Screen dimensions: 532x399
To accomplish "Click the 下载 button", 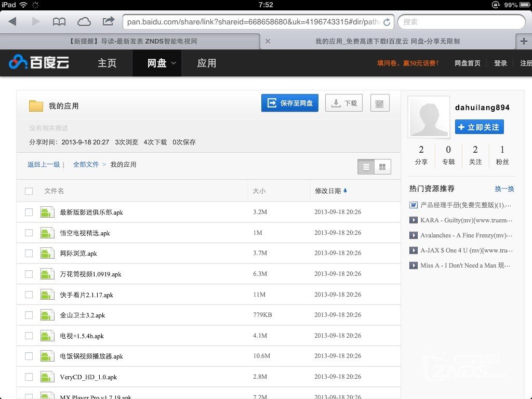I will point(344,103).
